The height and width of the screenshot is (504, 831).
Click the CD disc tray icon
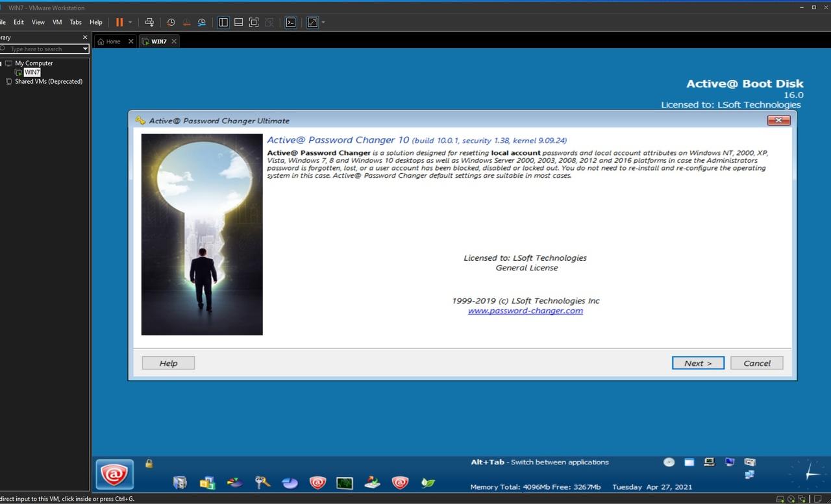point(669,462)
